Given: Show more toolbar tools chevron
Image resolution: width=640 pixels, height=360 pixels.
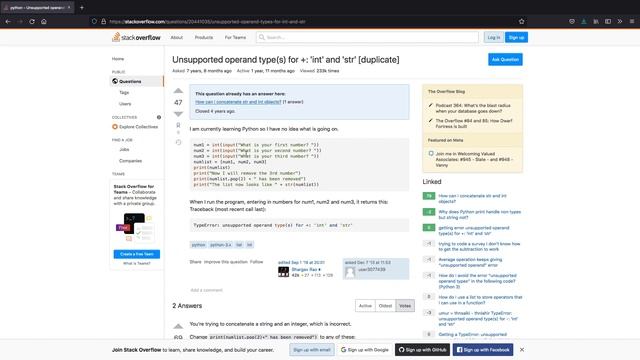Looking at the screenshot, I should [x=620, y=21].
